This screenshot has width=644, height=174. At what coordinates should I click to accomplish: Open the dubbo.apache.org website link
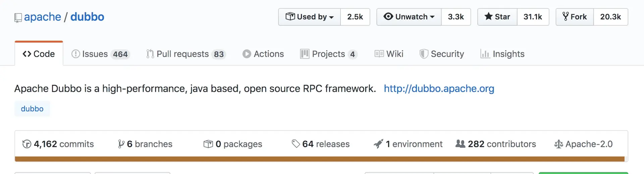(x=439, y=89)
